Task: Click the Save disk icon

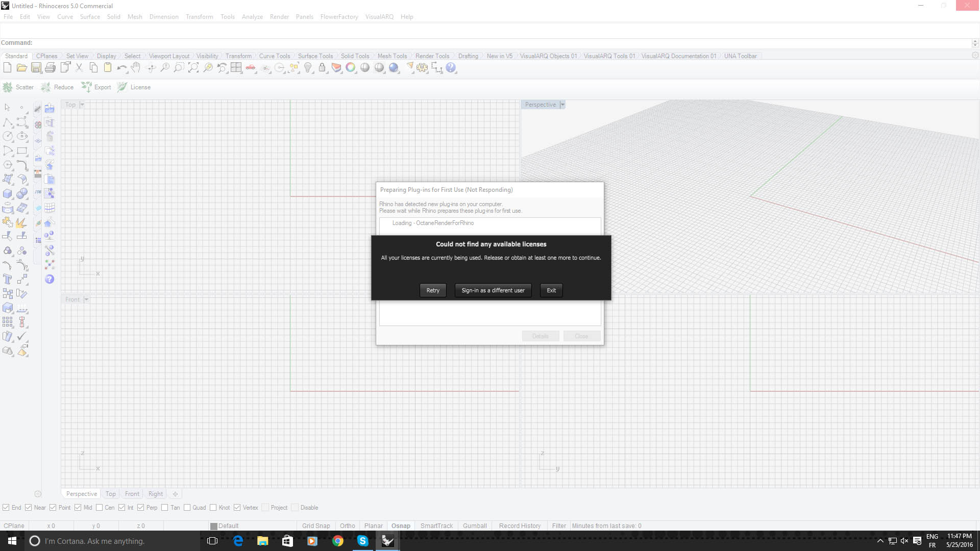Action: pyautogui.click(x=36, y=67)
